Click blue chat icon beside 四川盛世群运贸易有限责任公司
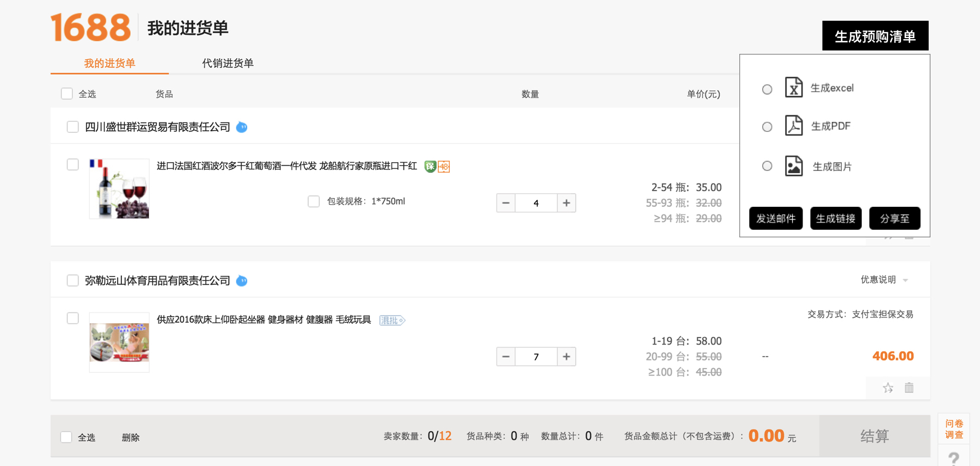 coord(242,127)
